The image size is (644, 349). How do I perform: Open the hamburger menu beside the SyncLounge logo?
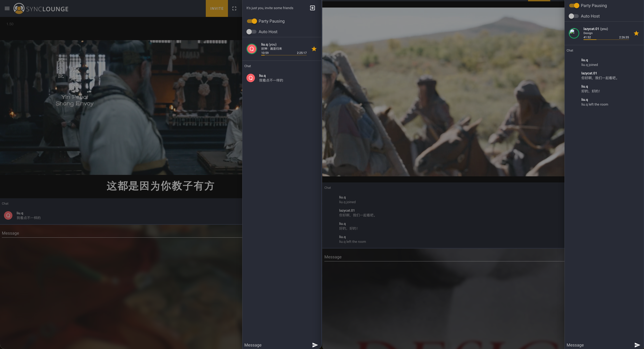click(x=7, y=8)
